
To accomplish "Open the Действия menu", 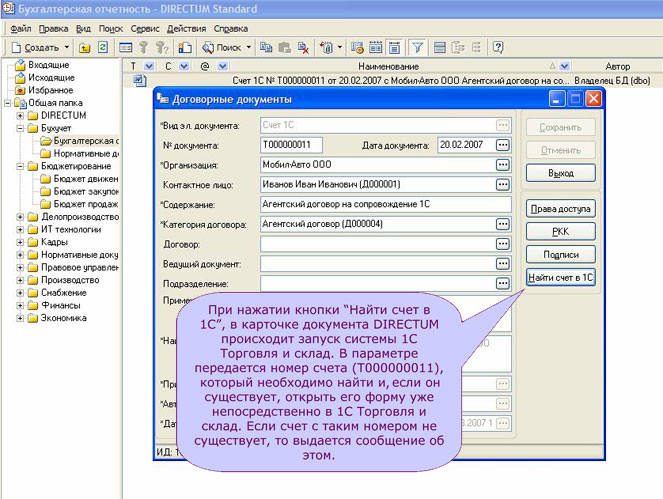I will (186, 29).
